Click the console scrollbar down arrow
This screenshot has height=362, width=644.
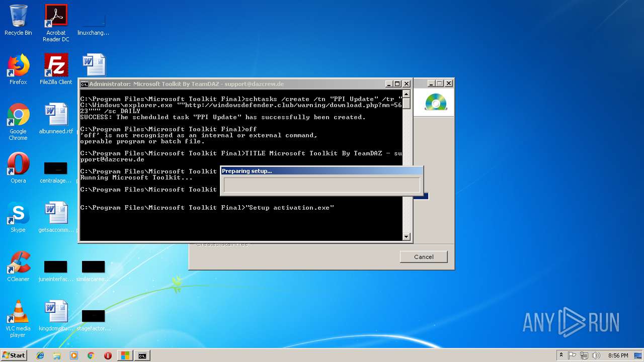click(407, 236)
